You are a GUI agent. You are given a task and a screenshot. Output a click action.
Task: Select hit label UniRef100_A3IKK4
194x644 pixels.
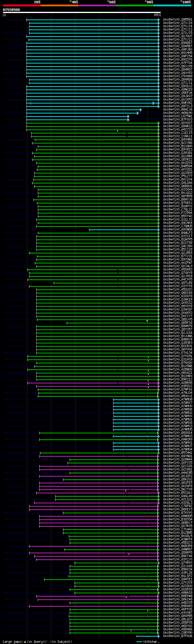178,190
